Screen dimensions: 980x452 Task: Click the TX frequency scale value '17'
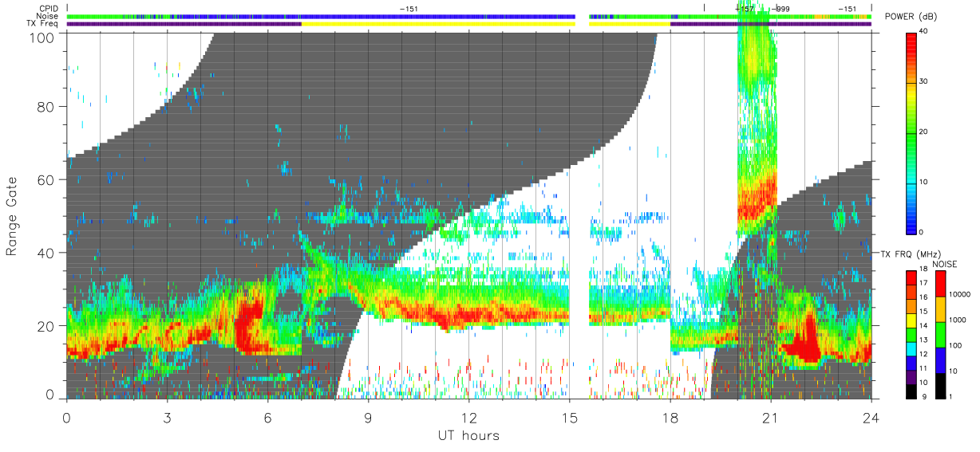[x=923, y=283]
